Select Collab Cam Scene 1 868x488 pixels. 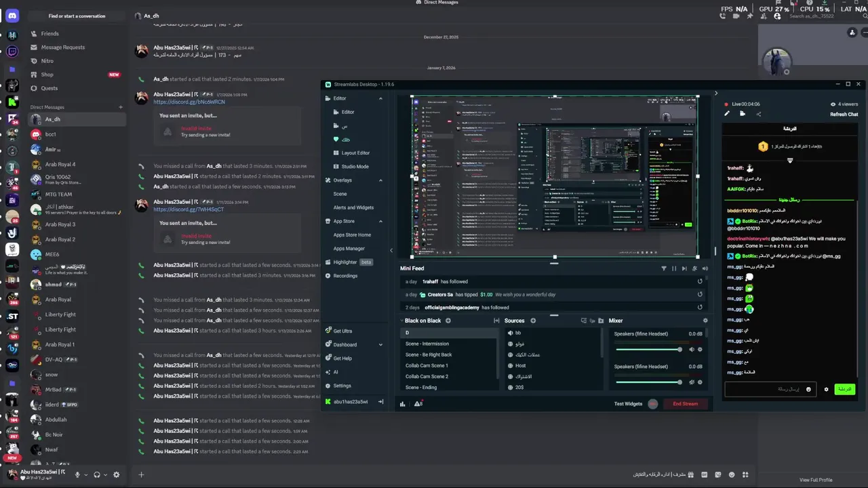click(449, 365)
